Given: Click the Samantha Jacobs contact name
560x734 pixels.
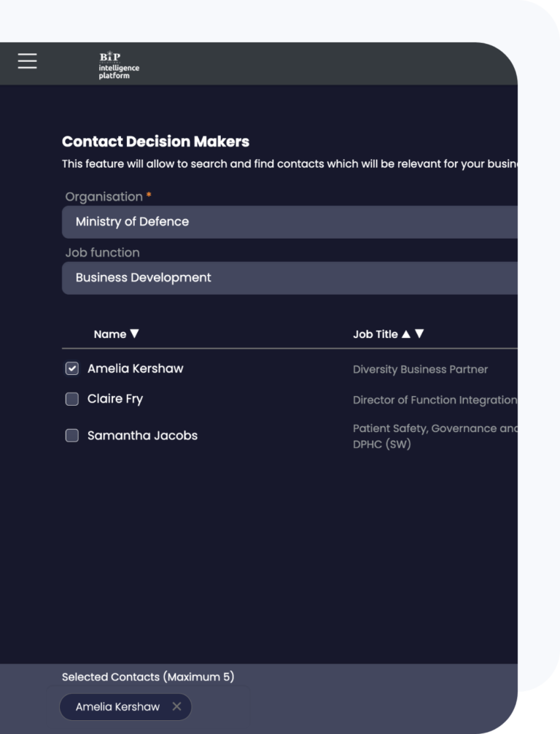Looking at the screenshot, I should click(x=142, y=436).
